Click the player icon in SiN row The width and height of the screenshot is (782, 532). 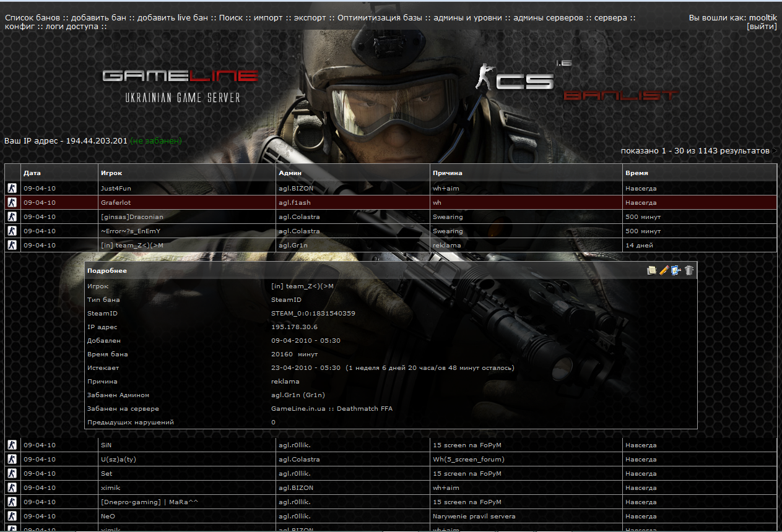(x=12, y=445)
